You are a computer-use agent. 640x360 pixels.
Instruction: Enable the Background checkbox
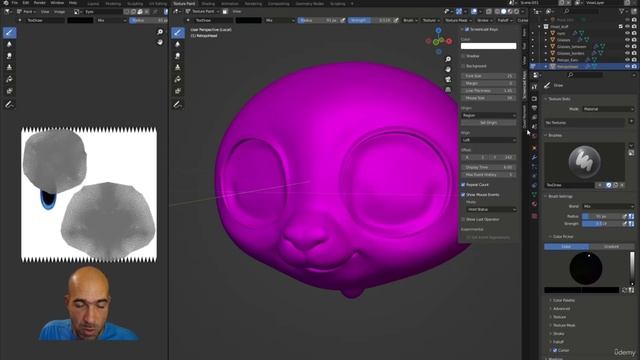(x=463, y=66)
